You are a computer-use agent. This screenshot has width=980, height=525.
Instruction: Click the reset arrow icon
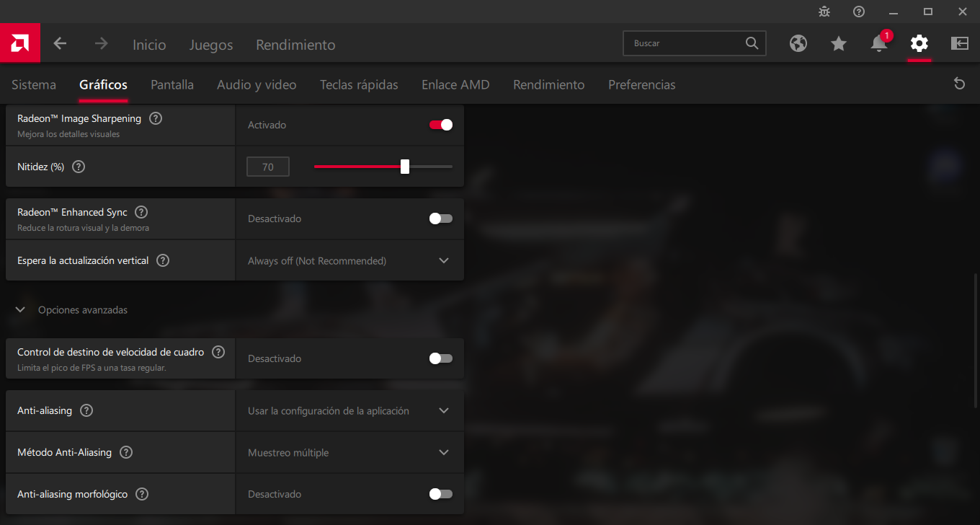click(x=959, y=84)
